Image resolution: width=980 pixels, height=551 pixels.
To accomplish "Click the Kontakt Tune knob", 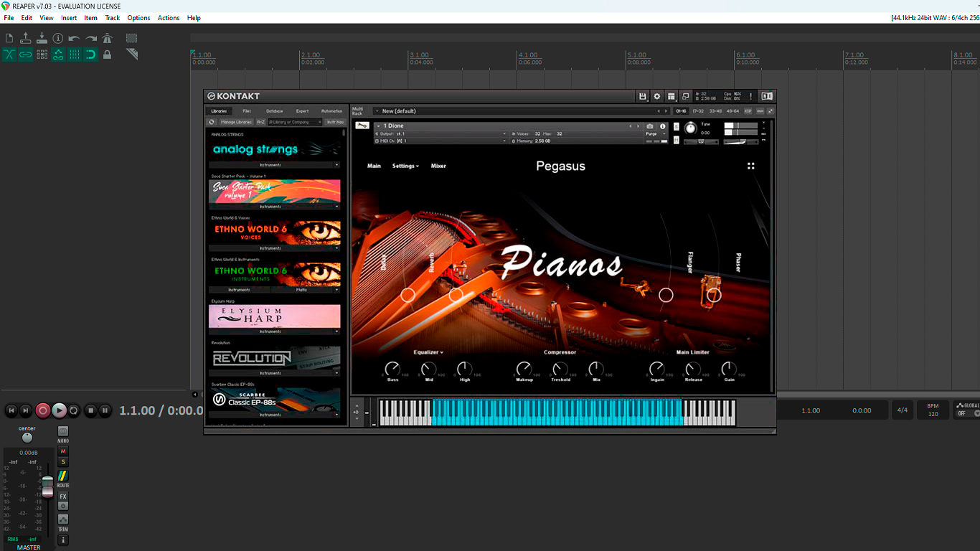I will click(690, 128).
